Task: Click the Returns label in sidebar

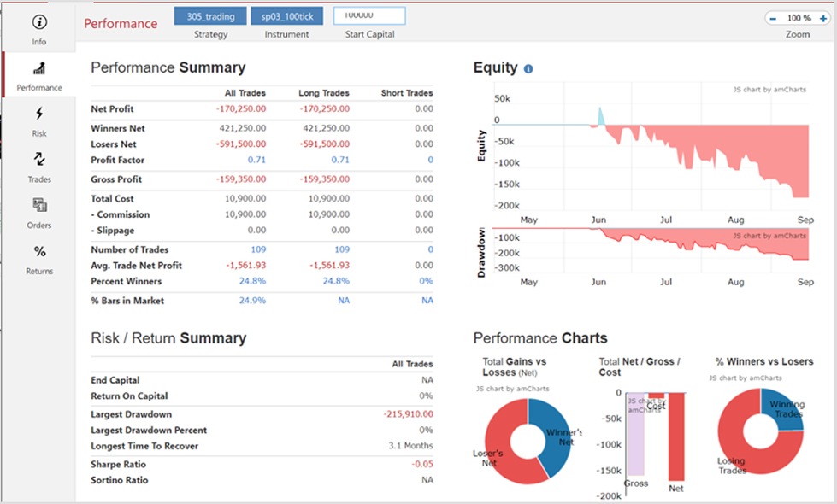Action: tap(39, 271)
